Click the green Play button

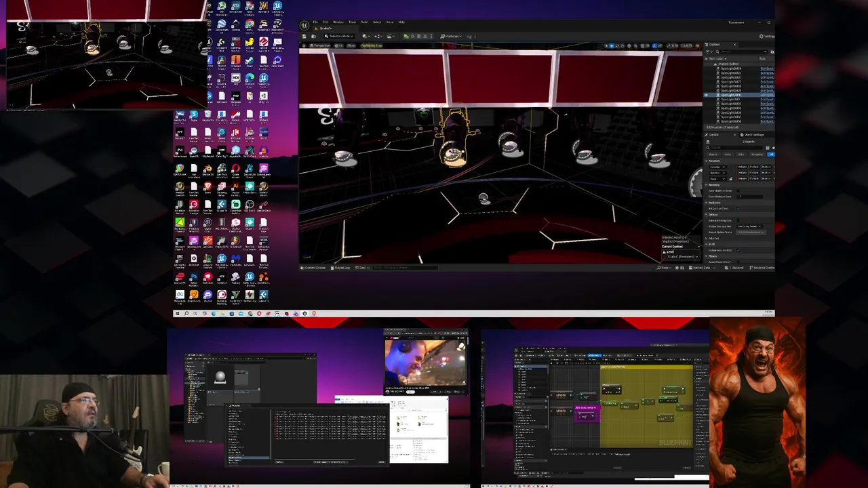tap(406, 36)
